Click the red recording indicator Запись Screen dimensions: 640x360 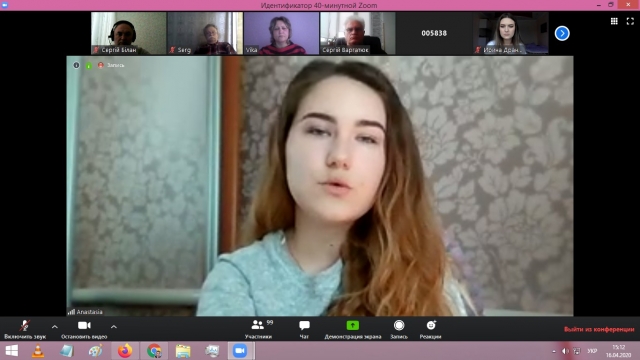pos(111,65)
